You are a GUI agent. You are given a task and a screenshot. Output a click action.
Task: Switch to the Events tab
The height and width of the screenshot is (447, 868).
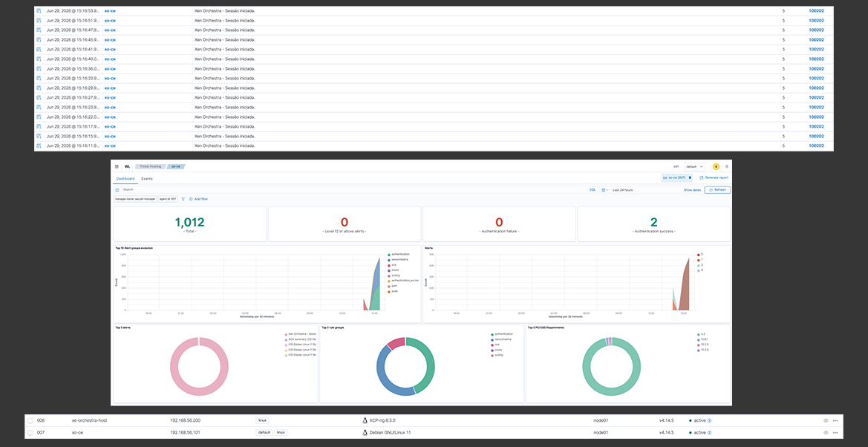(x=147, y=179)
